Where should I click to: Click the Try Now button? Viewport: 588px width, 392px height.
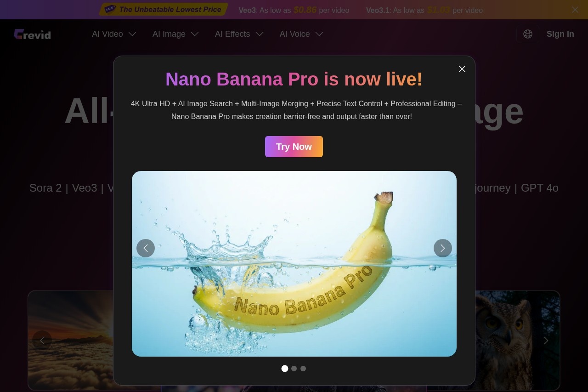[294, 147]
